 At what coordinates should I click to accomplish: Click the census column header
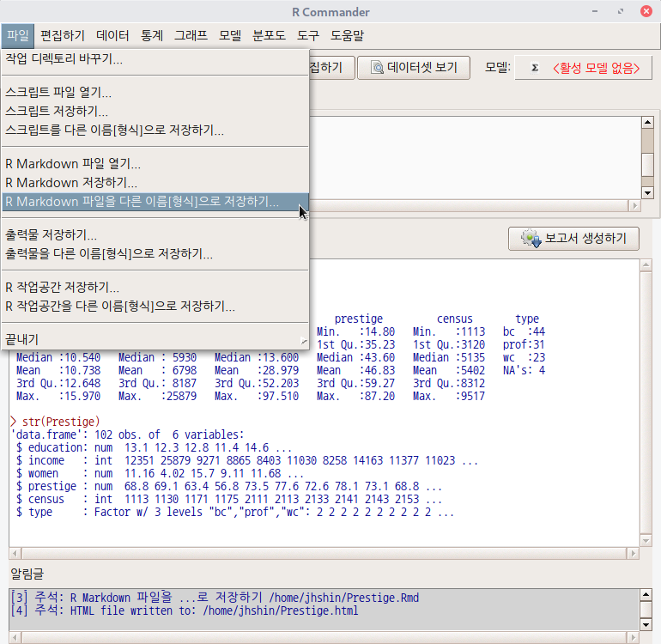pos(455,319)
